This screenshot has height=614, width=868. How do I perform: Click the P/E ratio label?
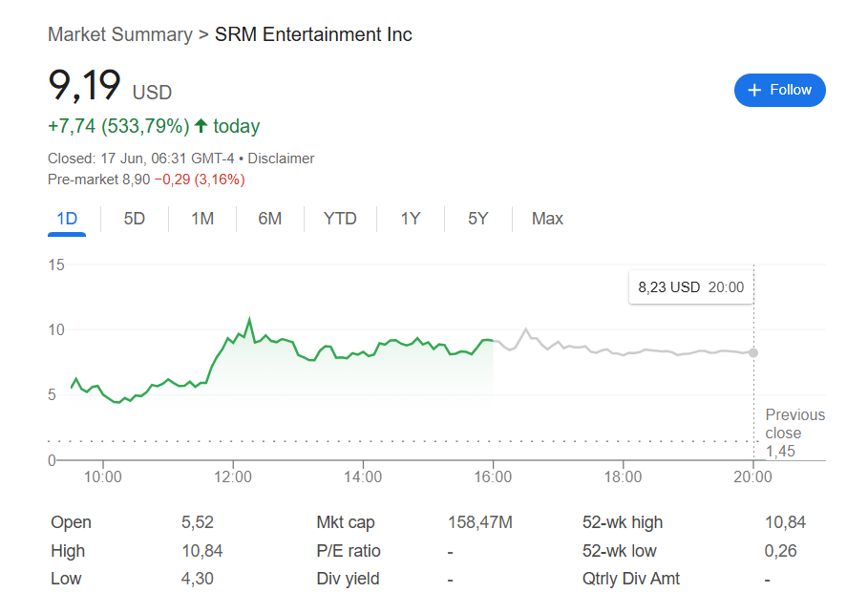pyautogui.click(x=349, y=551)
